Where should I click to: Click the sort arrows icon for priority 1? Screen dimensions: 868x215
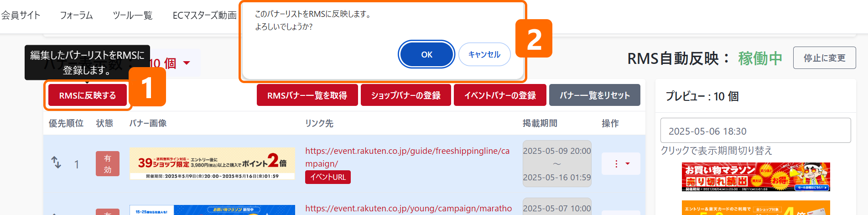(56, 163)
